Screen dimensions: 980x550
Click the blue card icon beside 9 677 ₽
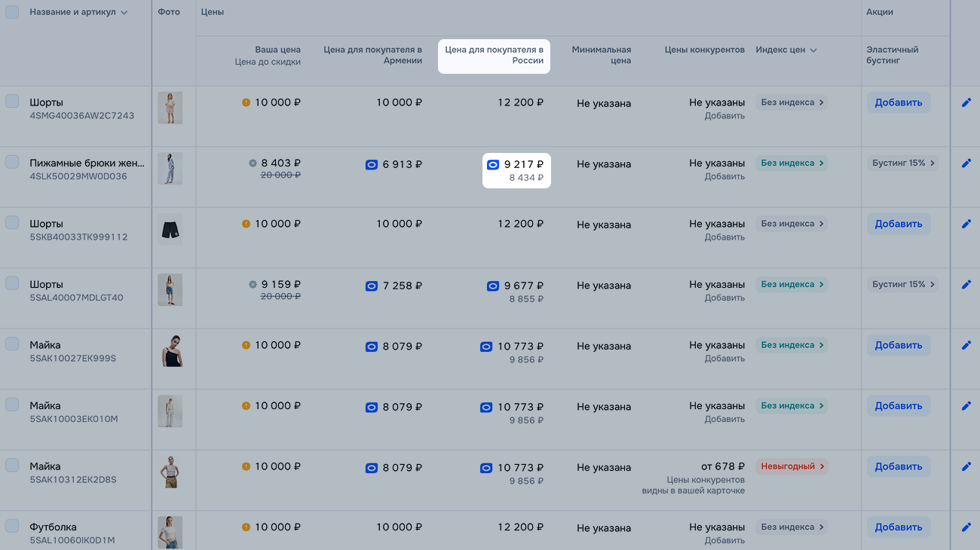click(x=493, y=286)
